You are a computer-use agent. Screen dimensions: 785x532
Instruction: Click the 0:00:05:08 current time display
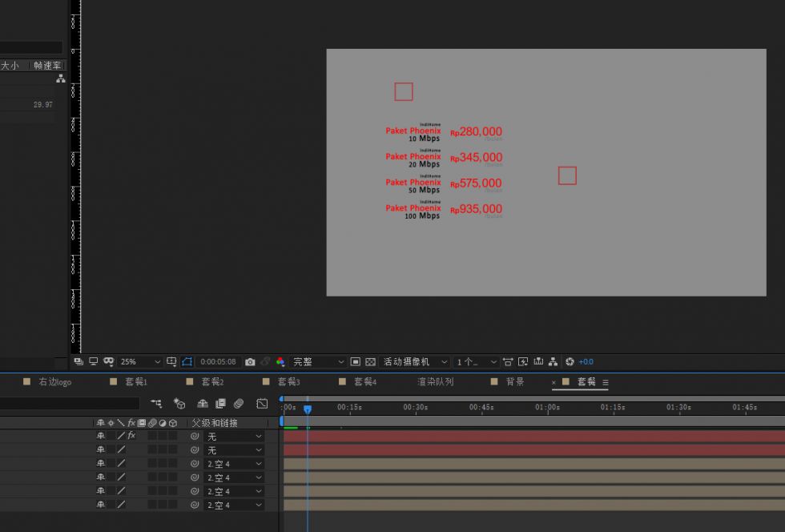click(218, 362)
